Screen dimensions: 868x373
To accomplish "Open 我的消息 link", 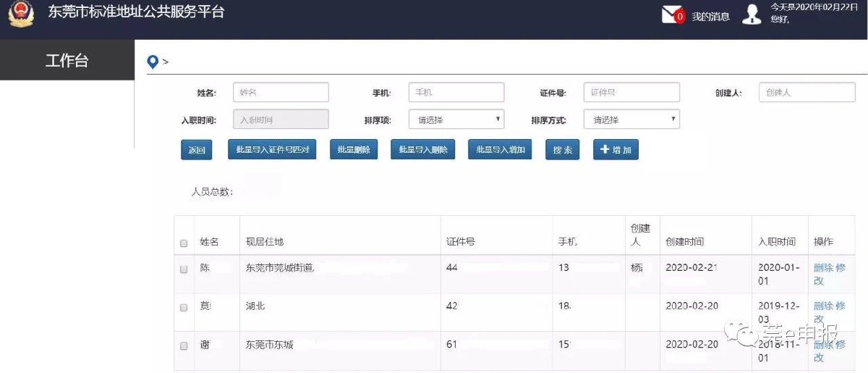I will (710, 17).
